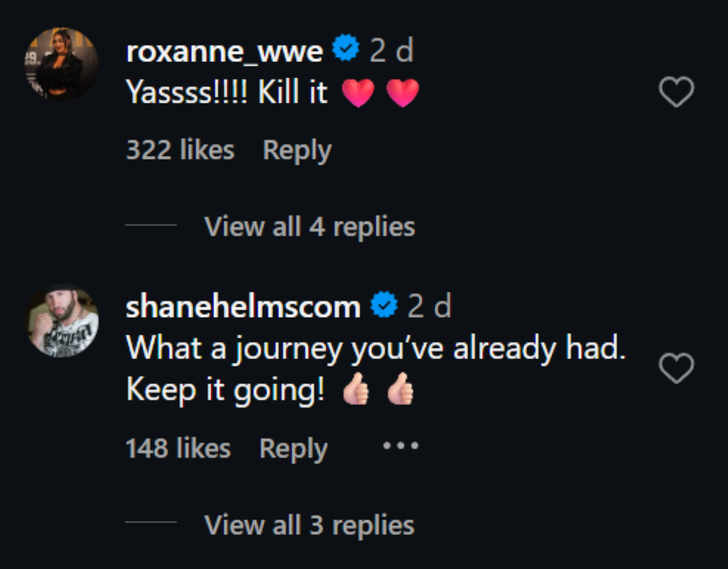Show who gave 322 likes

pos(180,150)
